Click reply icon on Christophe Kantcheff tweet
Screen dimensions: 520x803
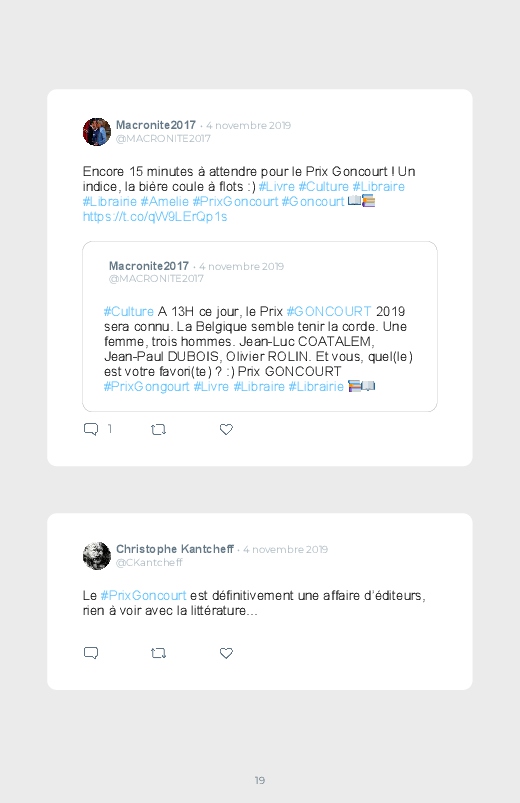(91, 653)
